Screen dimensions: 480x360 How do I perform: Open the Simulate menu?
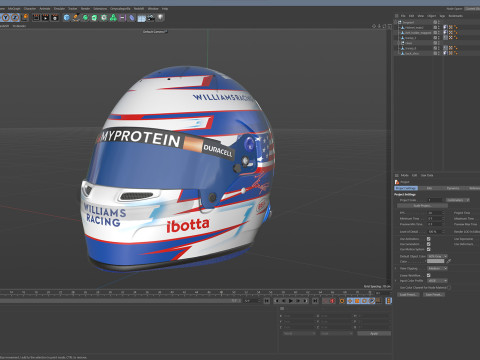tap(59, 9)
